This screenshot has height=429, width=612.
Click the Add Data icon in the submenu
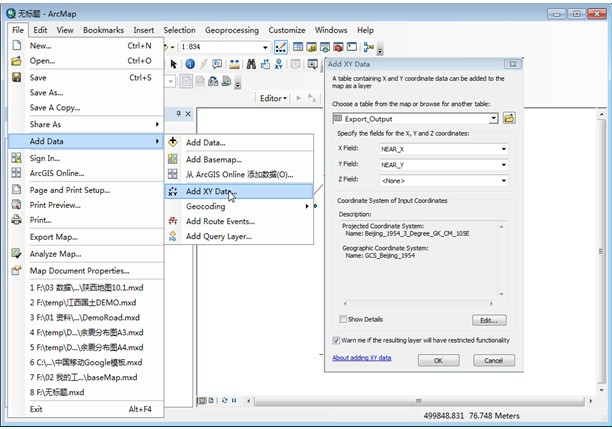[x=173, y=142]
